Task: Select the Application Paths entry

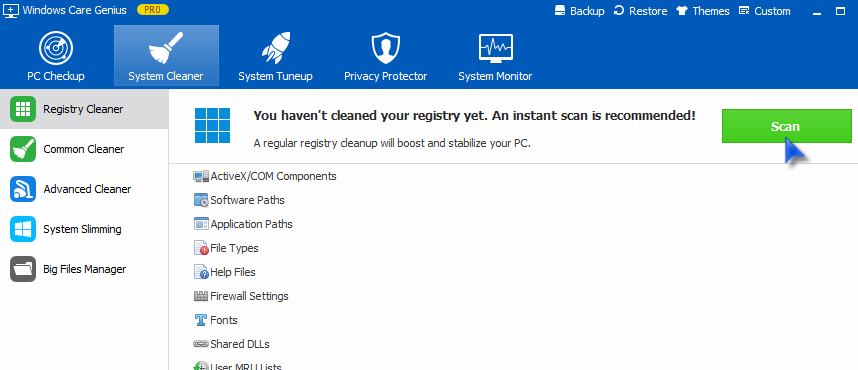Action: click(243, 224)
